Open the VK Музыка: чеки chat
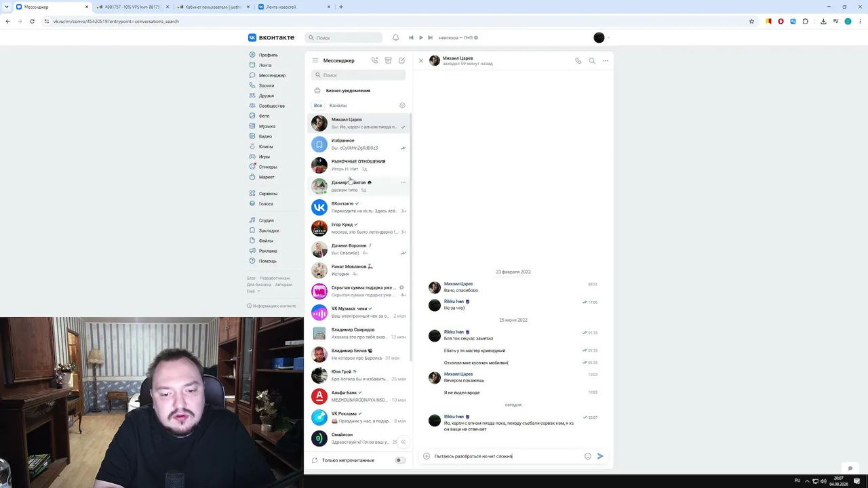 (359, 312)
